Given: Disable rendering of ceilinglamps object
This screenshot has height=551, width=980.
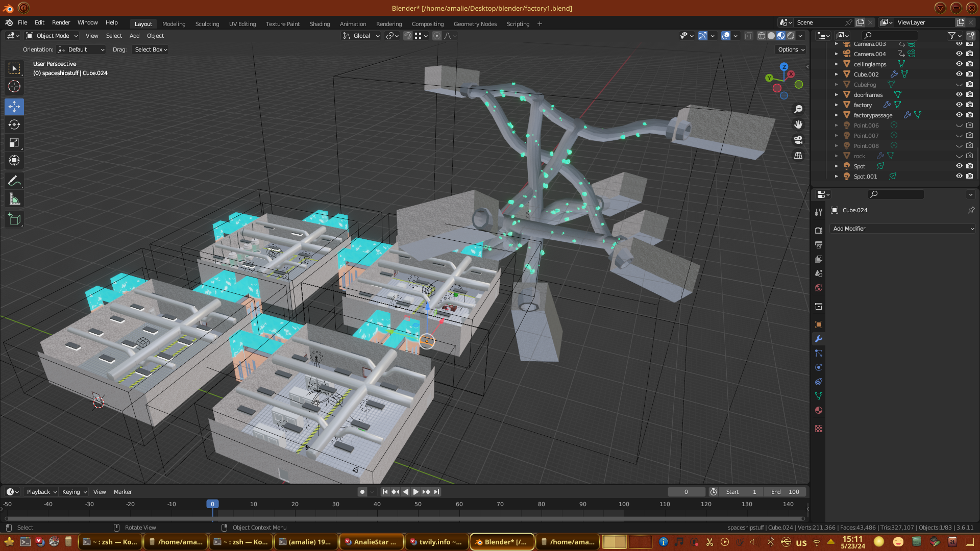Looking at the screenshot, I should [969, 64].
